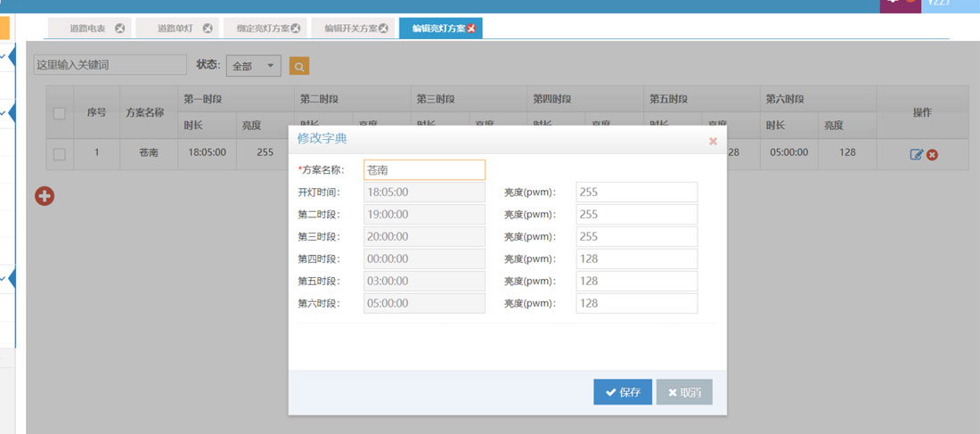Viewport: 980px width, 434px height.
Task: Click the 保存 save button
Action: [623, 392]
